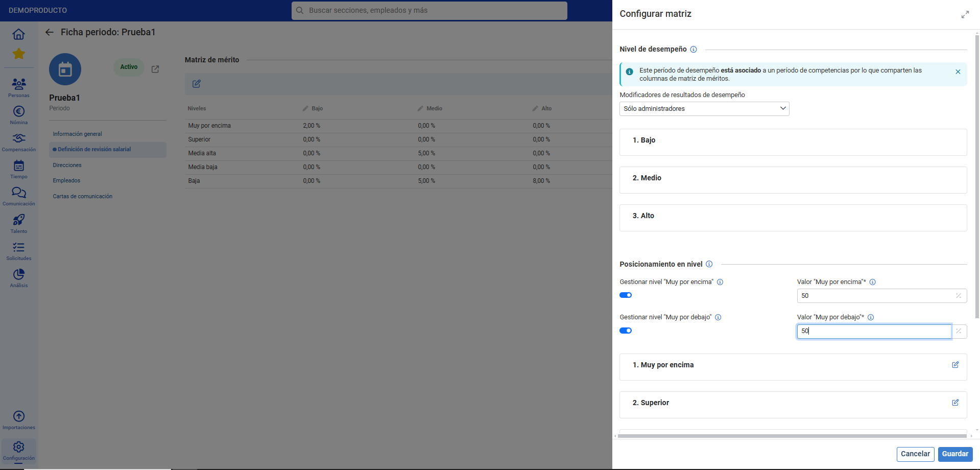Edit the 1. Muy por encima level
The image size is (980, 470).
[955, 365]
